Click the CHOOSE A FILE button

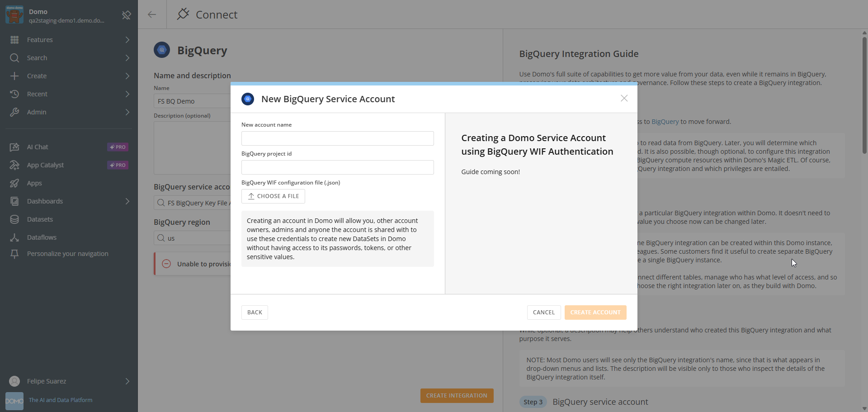click(273, 196)
